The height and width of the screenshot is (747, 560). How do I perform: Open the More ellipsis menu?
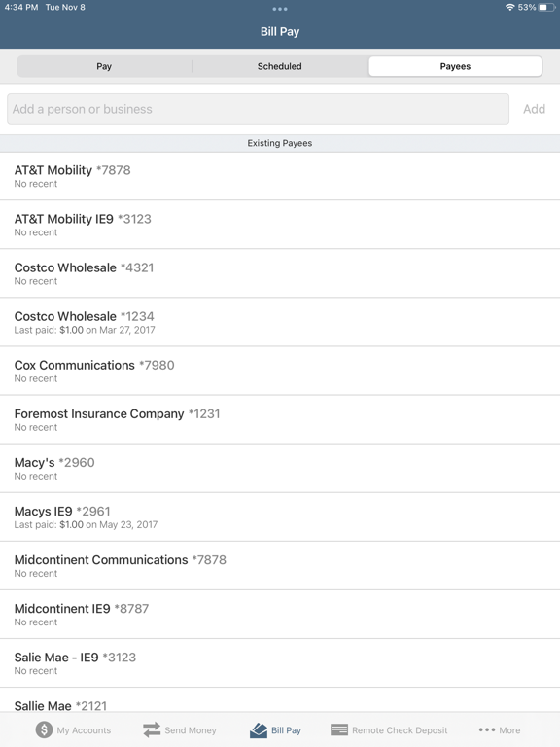click(x=487, y=729)
